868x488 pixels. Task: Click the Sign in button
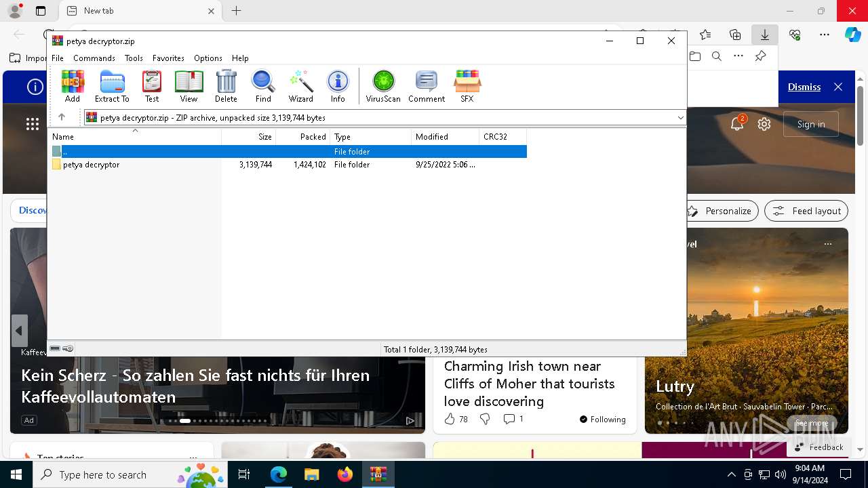(x=811, y=124)
